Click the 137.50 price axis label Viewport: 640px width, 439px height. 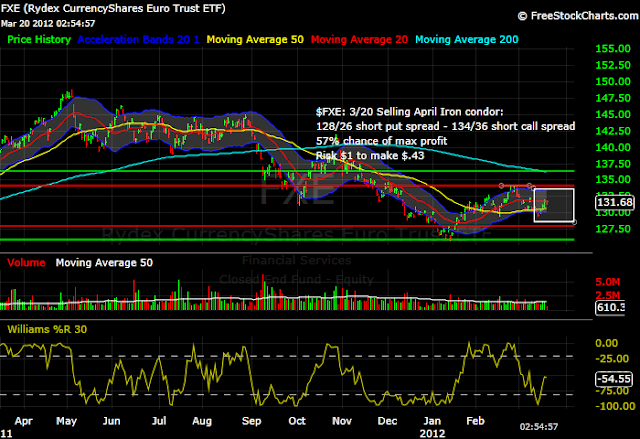tap(613, 164)
